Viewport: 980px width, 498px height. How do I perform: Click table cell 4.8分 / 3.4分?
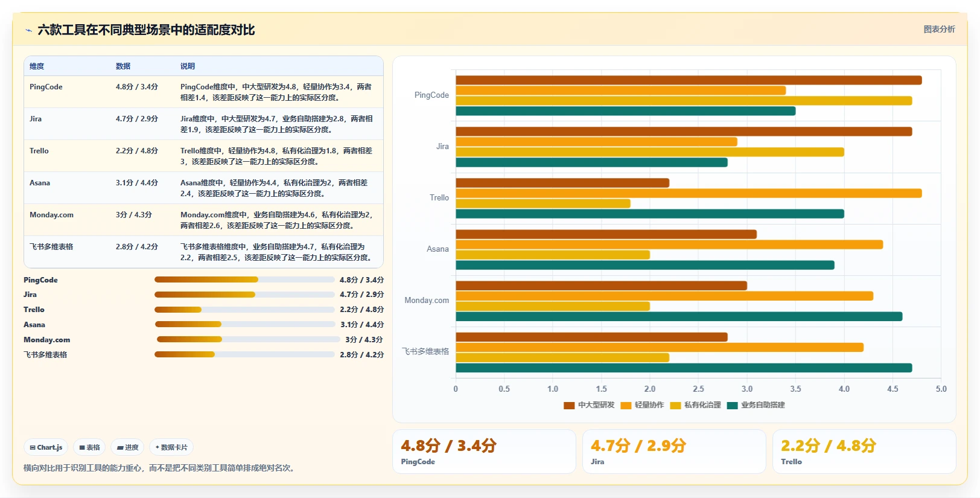point(137,87)
